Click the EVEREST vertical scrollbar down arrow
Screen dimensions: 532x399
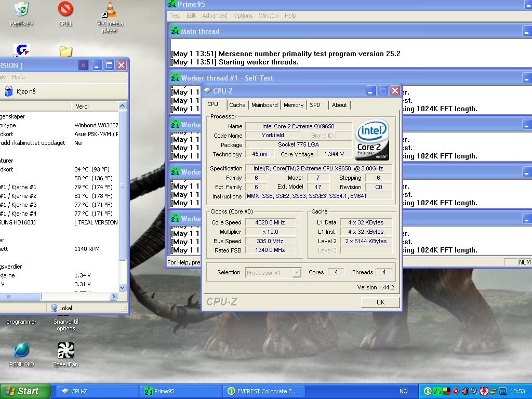123,287
